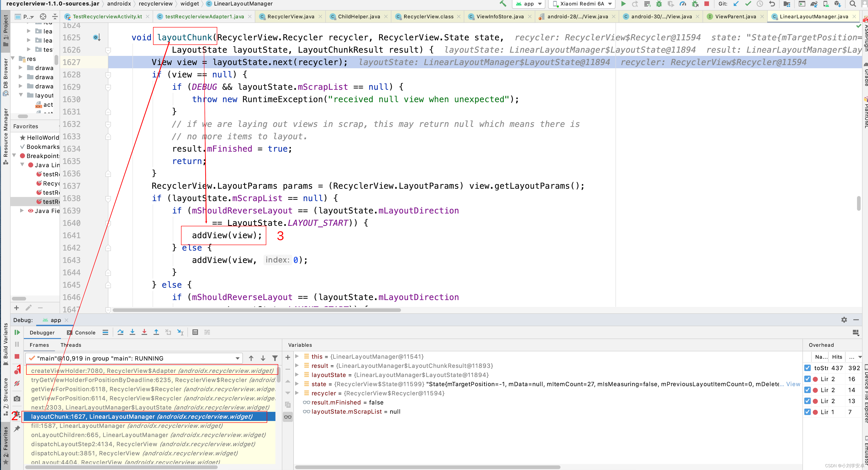Open the Console tab in Debug window
Image resolution: width=868 pixels, height=470 pixels.
pyautogui.click(x=85, y=333)
